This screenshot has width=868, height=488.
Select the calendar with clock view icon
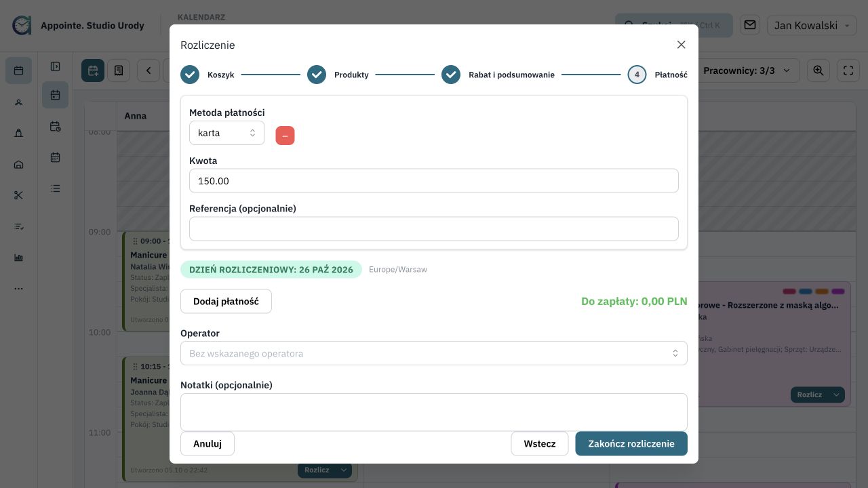point(55,126)
